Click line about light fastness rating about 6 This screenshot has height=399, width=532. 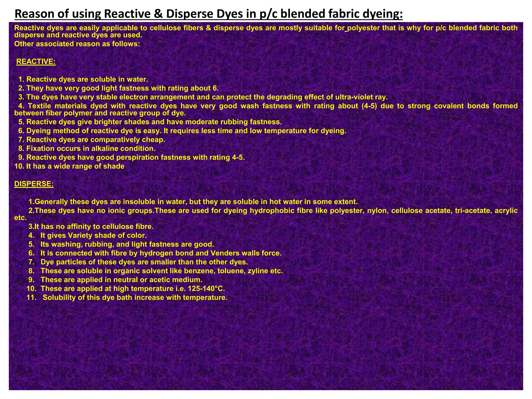pyautogui.click(x=119, y=88)
